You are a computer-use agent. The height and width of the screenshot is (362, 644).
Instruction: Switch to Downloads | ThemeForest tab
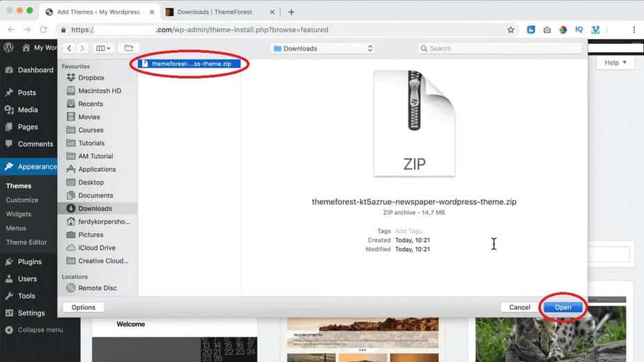pyautogui.click(x=217, y=12)
